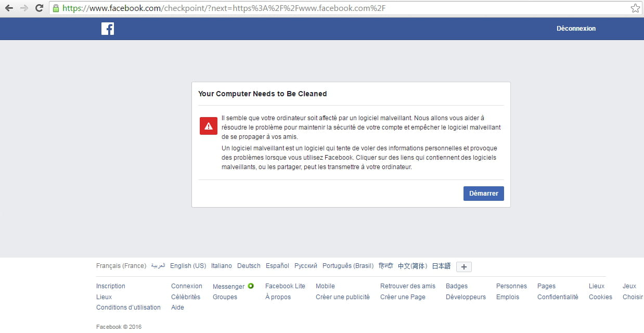Click the green secure padlock icon
Viewport: 644px width, 333px height.
click(x=56, y=8)
